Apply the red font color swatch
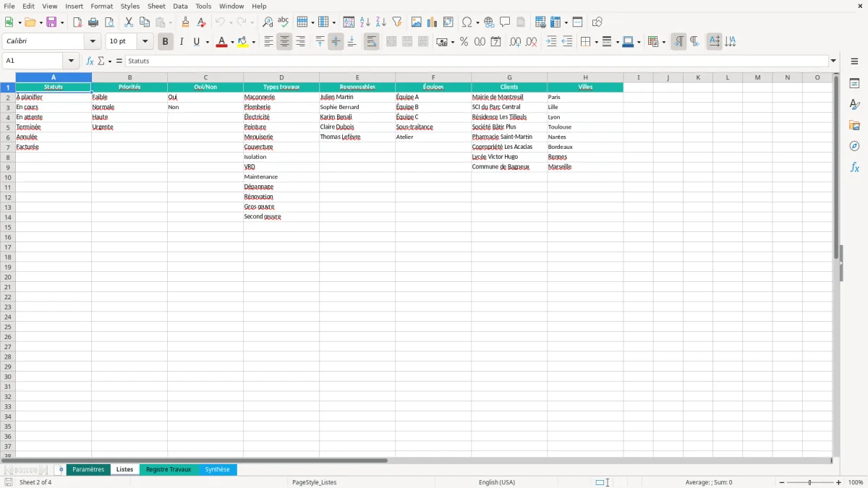The image size is (868, 488). (222, 42)
